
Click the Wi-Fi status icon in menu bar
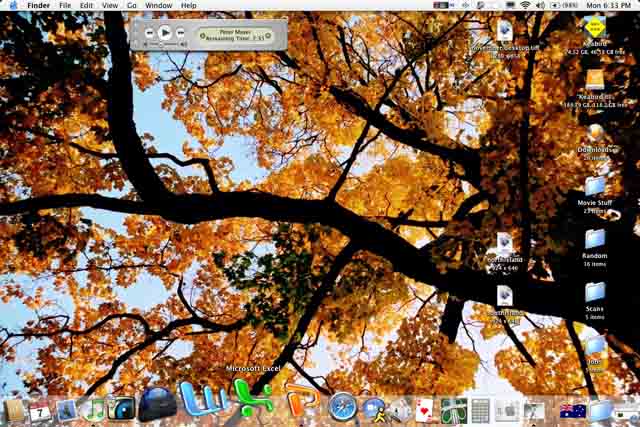(525, 5)
